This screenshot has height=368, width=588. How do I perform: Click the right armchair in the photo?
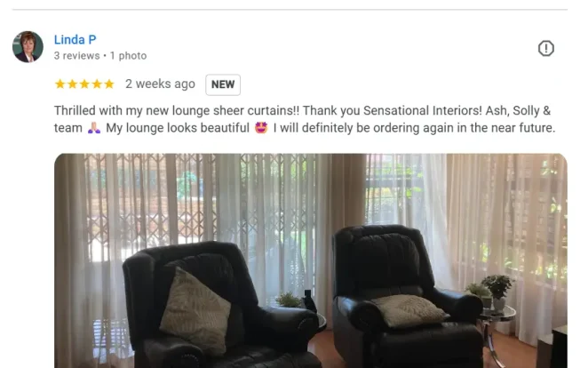pos(405,296)
